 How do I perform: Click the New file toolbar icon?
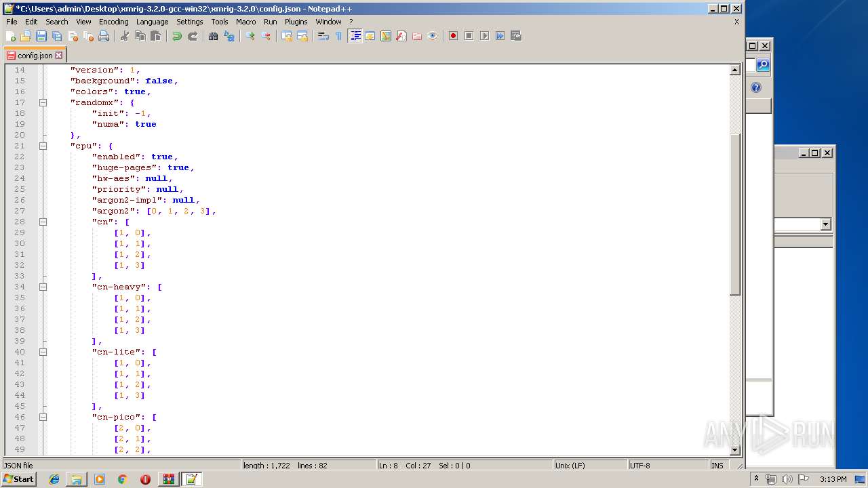pos(10,36)
